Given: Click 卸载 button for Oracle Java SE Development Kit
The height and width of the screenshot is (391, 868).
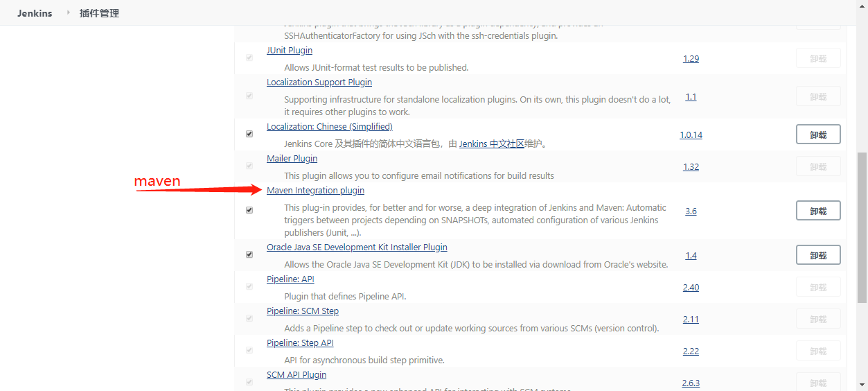Looking at the screenshot, I should click(x=818, y=255).
